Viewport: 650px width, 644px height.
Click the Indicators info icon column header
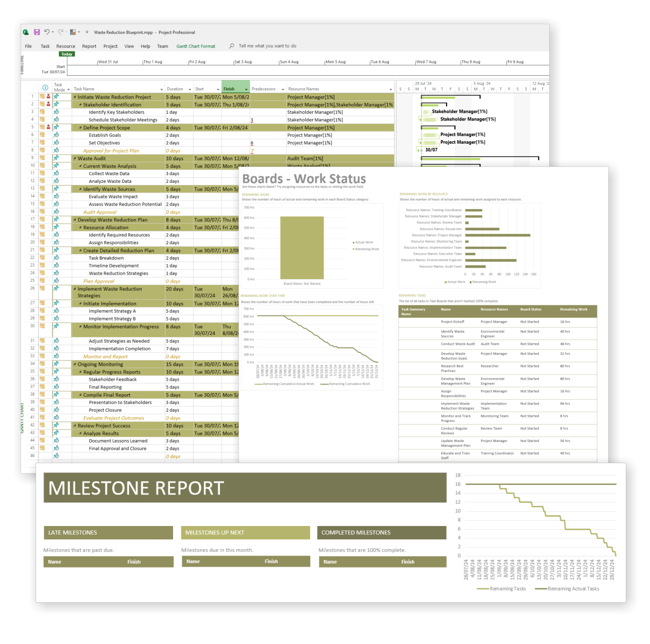click(45, 88)
